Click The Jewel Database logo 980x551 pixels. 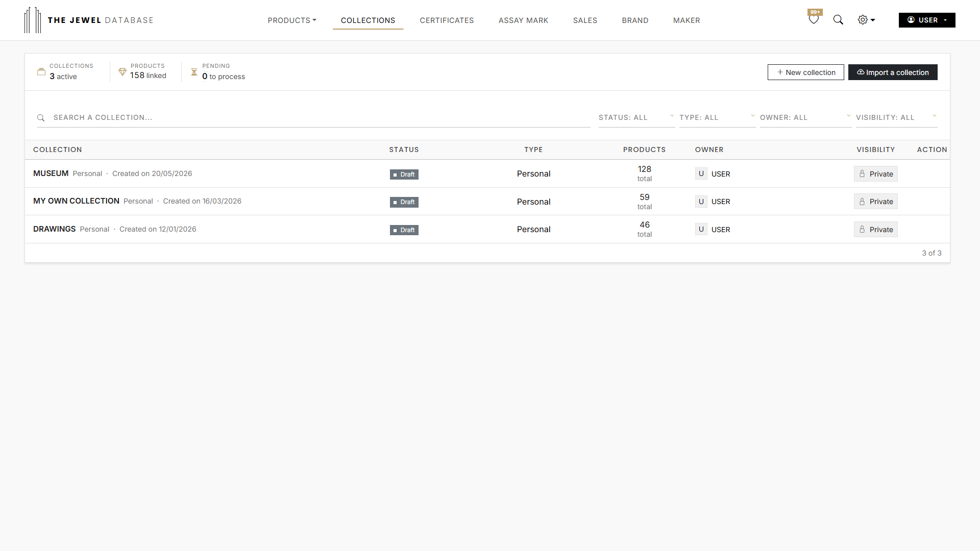pyautogui.click(x=89, y=20)
